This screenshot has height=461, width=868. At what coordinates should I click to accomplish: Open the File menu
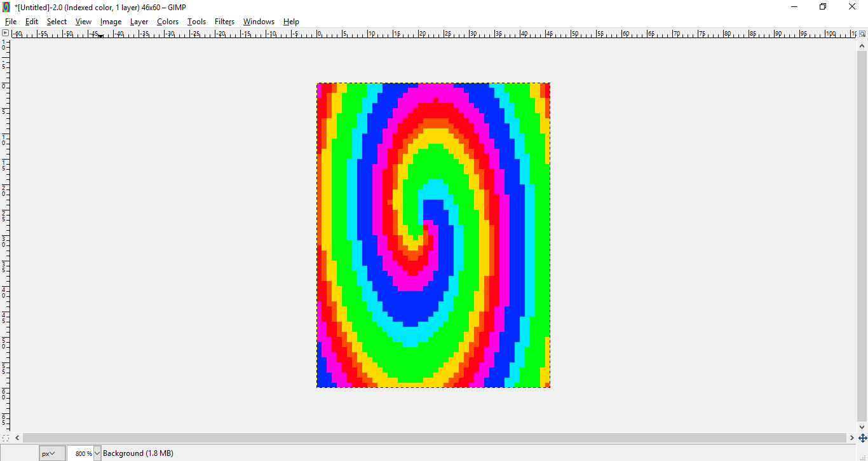tap(11, 21)
